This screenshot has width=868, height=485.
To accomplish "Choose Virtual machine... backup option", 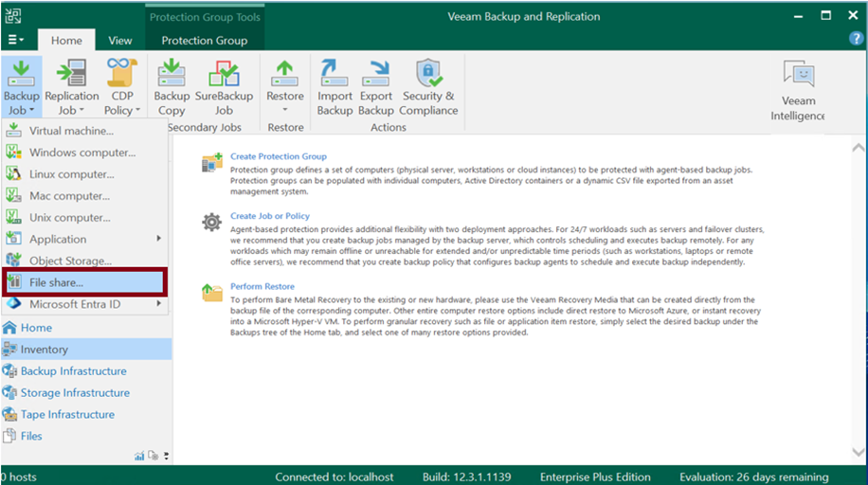I will (x=84, y=131).
